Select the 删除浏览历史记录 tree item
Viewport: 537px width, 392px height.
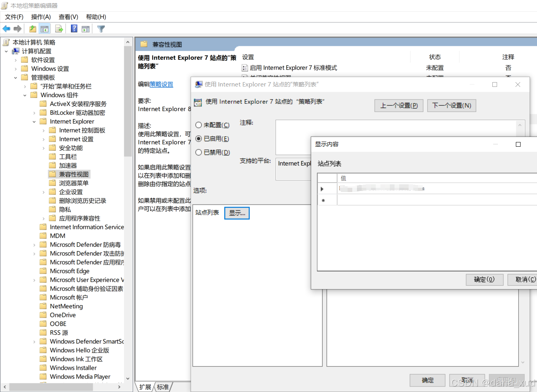(x=83, y=201)
